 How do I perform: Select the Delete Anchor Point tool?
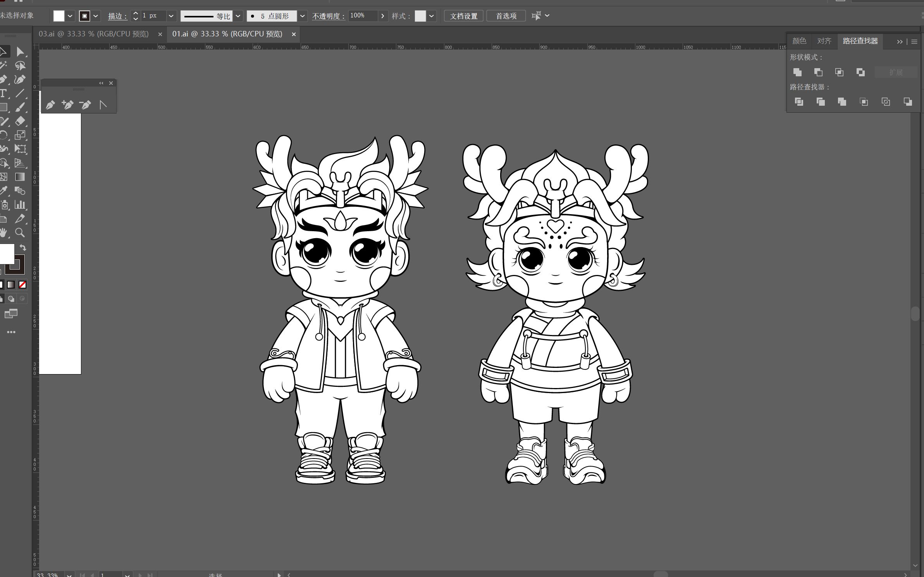point(85,105)
